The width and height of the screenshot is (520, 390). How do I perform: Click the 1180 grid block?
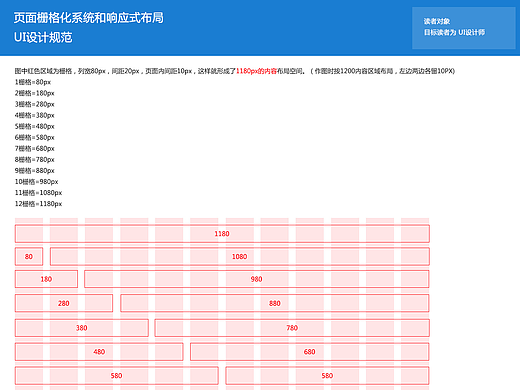point(222,234)
